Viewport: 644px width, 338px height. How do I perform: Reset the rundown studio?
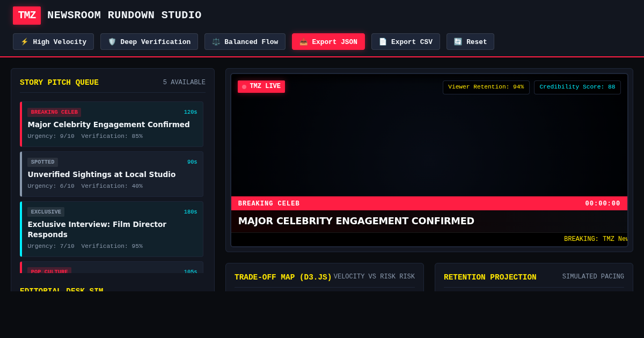470,42
